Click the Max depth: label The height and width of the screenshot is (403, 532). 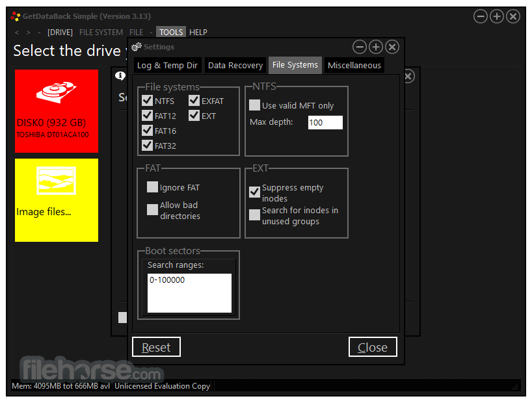(x=271, y=122)
